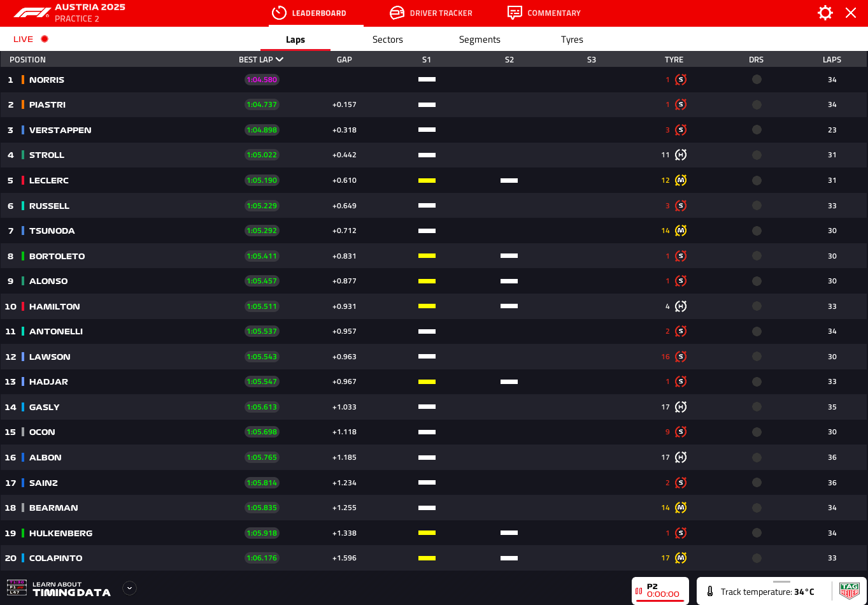Click Leclerc's medium tyre icon
Viewport: 868px width, 605px height.
681,180
